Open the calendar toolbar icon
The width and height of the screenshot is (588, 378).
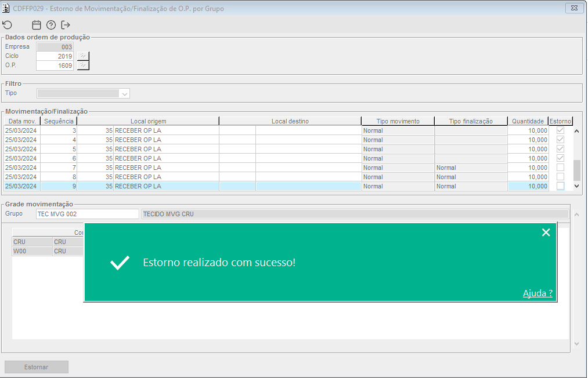[37, 25]
